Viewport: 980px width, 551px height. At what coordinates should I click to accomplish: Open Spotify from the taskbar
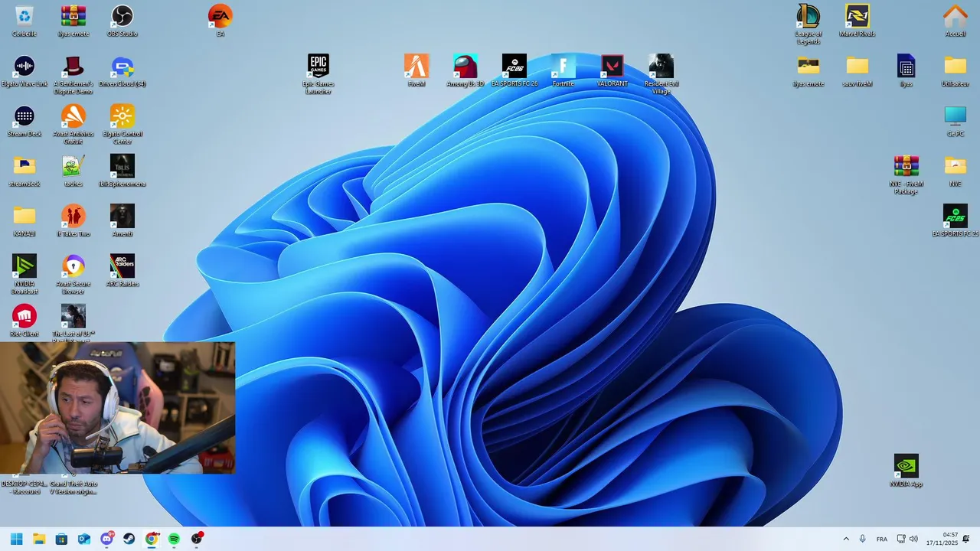(x=174, y=539)
